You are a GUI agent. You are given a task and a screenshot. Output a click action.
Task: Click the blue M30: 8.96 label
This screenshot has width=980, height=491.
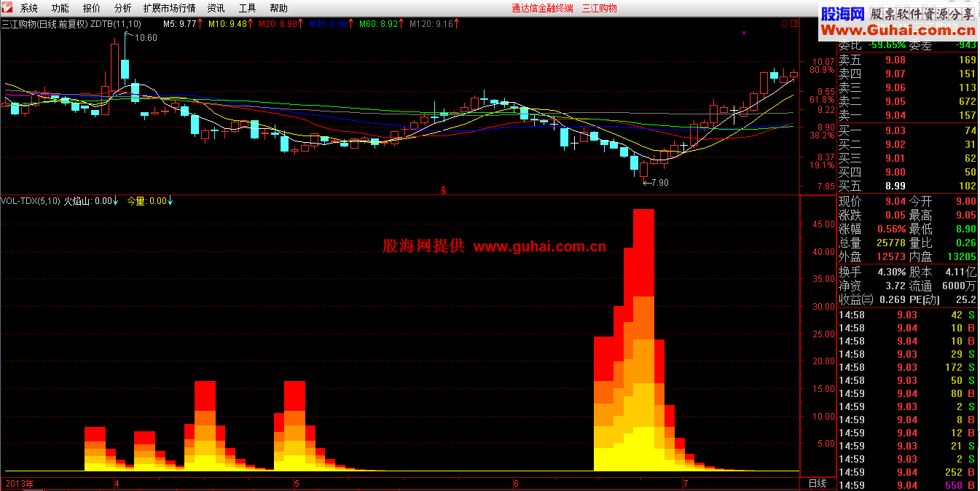point(329,24)
